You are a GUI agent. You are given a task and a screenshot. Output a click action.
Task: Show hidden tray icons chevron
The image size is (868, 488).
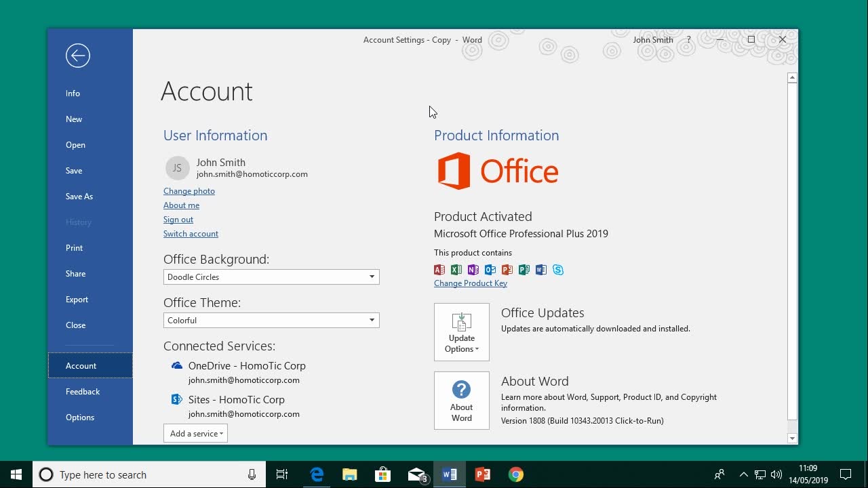[743, 474]
